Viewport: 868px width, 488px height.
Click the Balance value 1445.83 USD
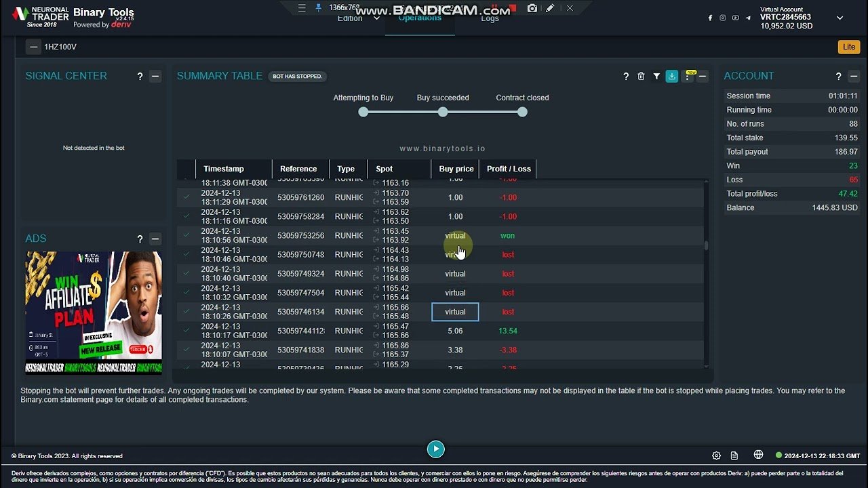click(x=835, y=208)
